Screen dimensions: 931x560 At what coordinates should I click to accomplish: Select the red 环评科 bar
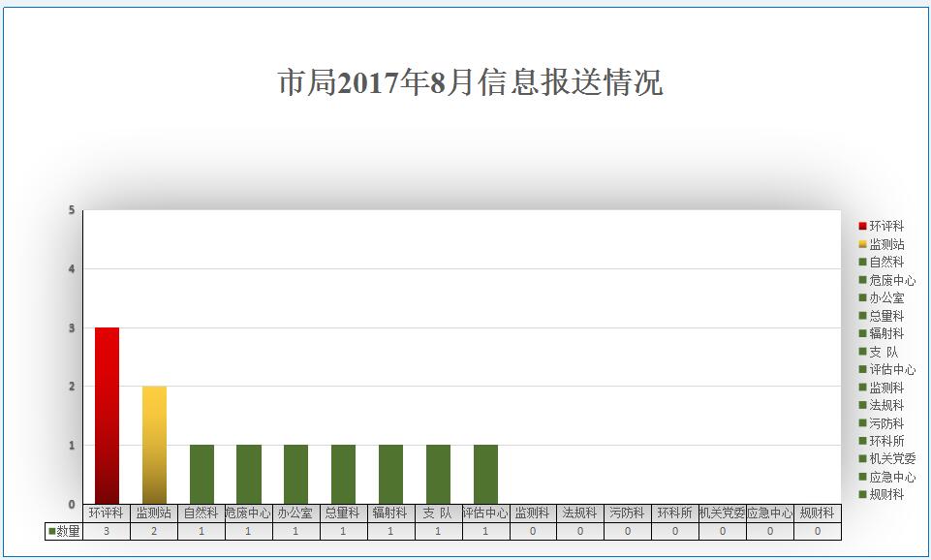(107, 415)
